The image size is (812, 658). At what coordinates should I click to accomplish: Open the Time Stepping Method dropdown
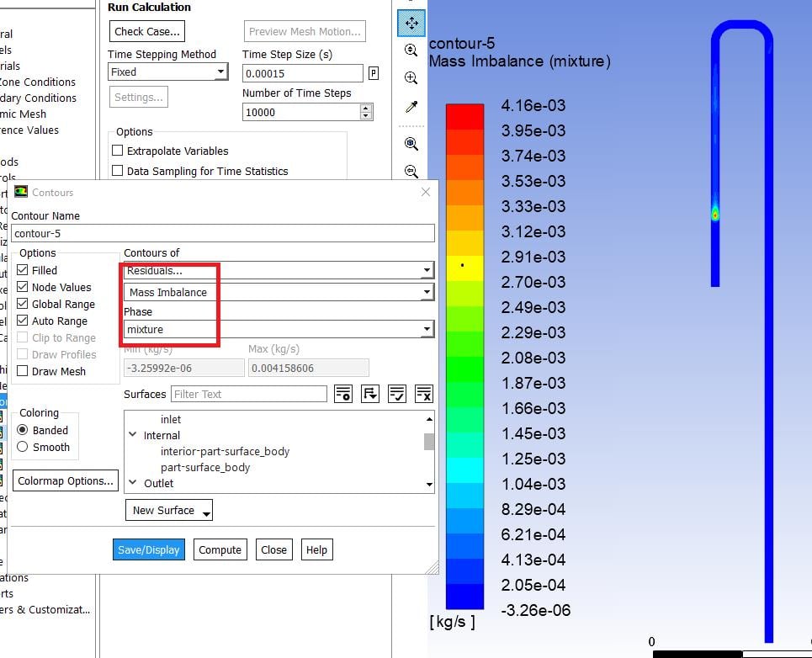pyautogui.click(x=167, y=72)
